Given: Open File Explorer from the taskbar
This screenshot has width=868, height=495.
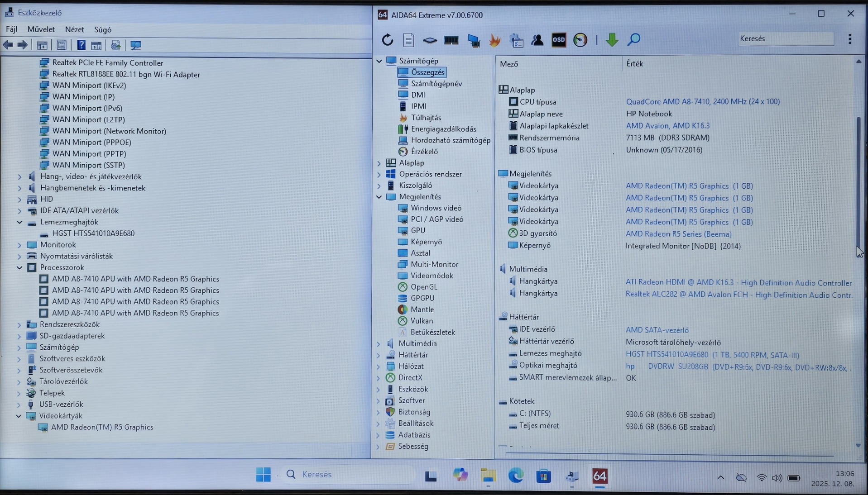Looking at the screenshot, I should click(488, 476).
